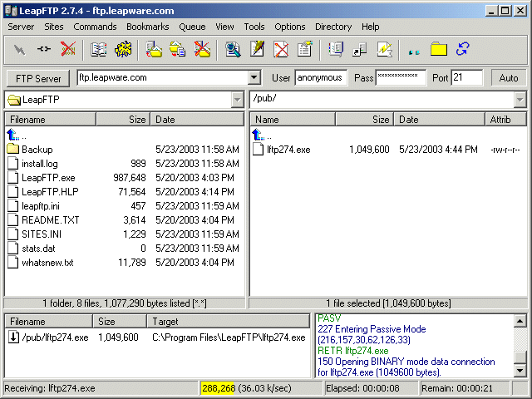Open the Help menu
This screenshot has height=399, width=532.
coord(371,27)
